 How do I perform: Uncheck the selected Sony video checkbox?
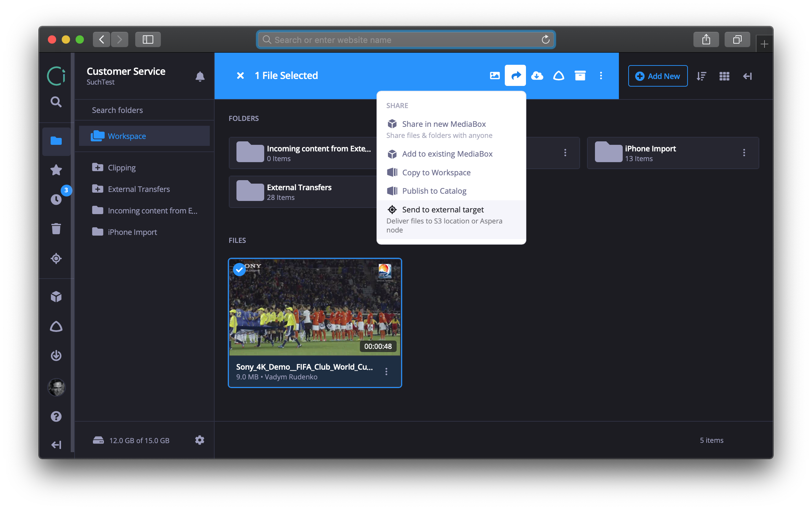click(239, 270)
